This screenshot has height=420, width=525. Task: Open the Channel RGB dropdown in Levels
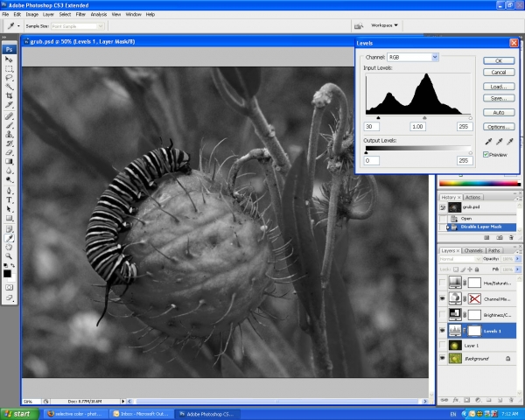pos(435,57)
